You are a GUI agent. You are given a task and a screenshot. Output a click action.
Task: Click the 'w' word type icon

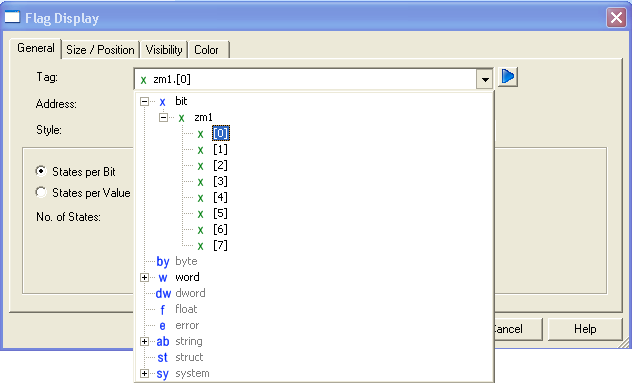pyautogui.click(x=163, y=278)
